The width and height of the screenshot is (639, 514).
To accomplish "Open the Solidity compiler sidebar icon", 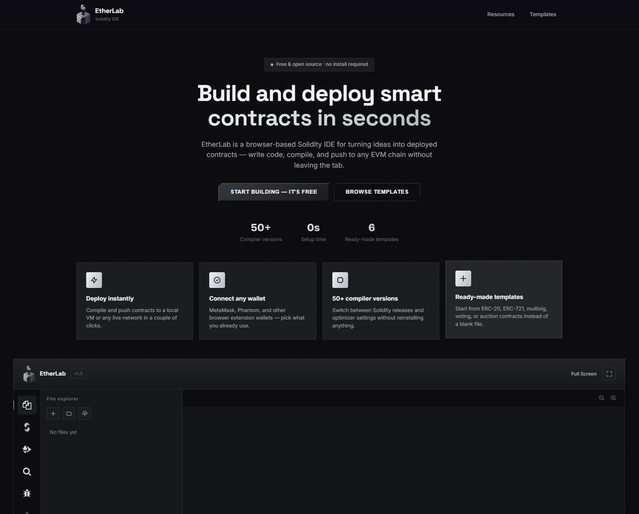I will pyautogui.click(x=27, y=427).
